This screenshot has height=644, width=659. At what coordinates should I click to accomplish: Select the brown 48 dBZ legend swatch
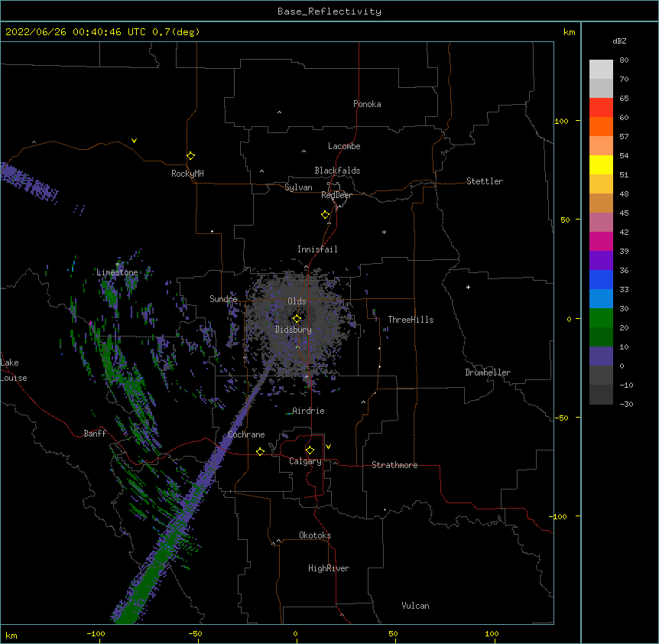[x=601, y=203]
